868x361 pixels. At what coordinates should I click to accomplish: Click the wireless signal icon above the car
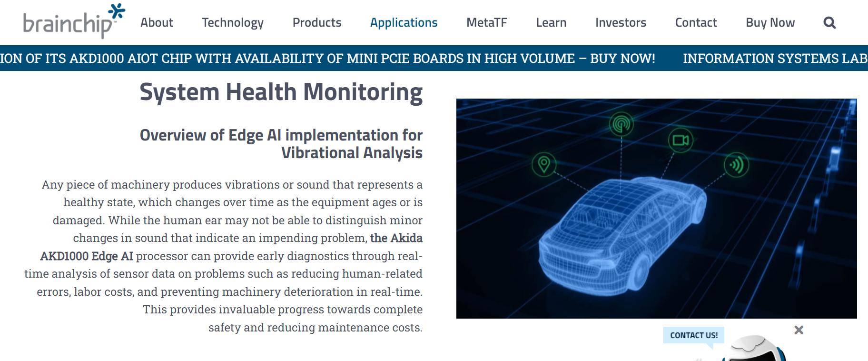pyautogui.click(x=621, y=124)
